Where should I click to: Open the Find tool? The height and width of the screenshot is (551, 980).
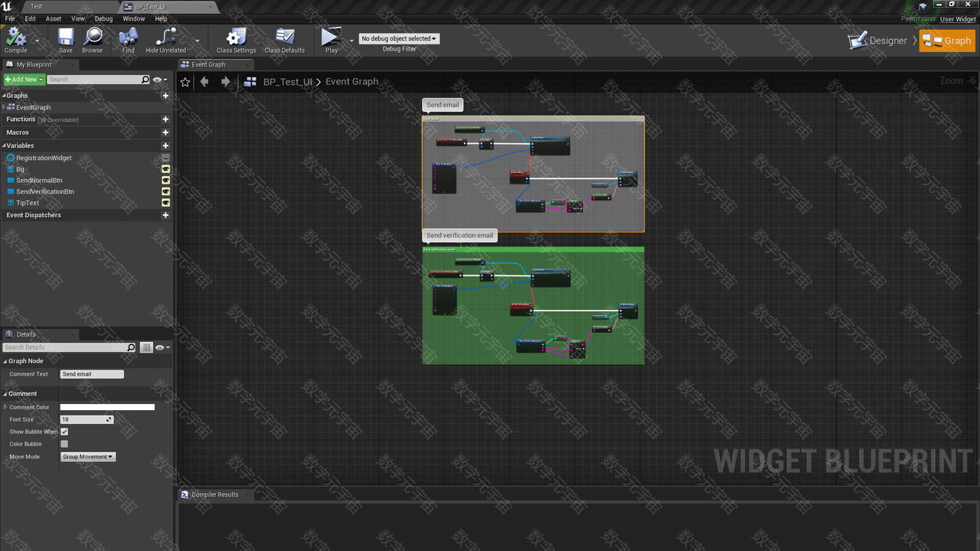[128, 41]
